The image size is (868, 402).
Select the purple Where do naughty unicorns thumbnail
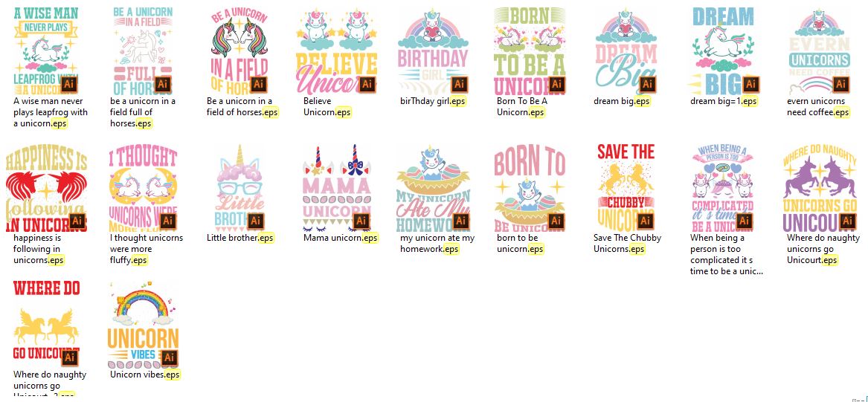820,187
